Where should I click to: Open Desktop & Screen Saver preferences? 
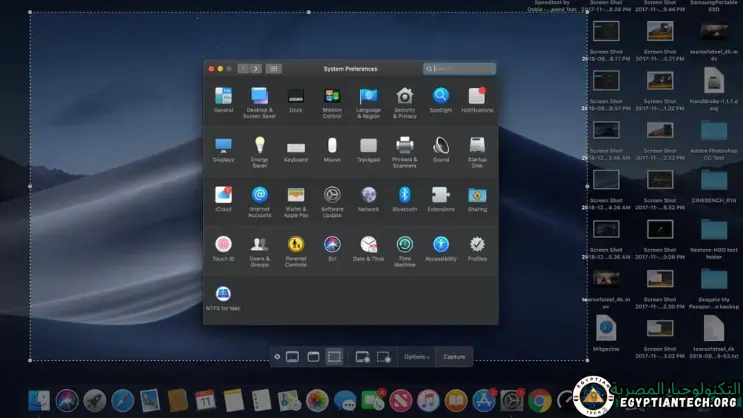(x=259, y=97)
